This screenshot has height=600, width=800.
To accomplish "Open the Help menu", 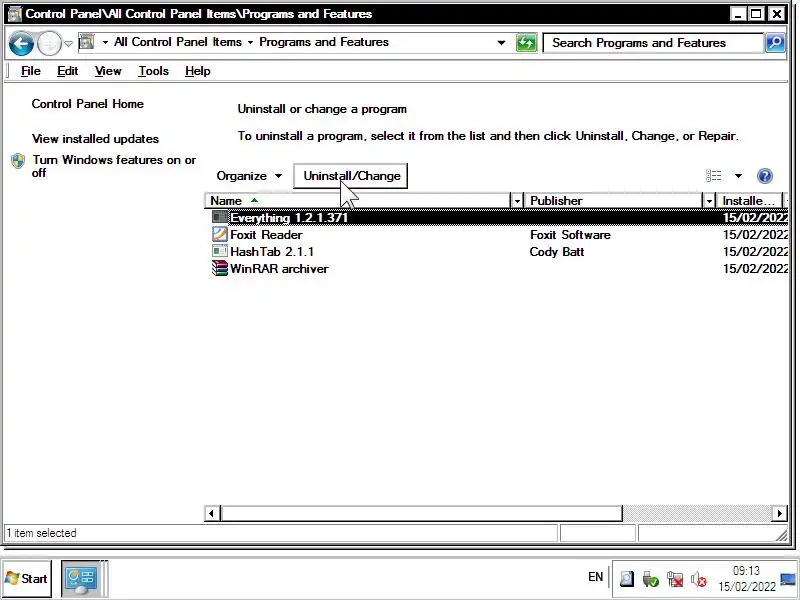I will click(x=197, y=71).
